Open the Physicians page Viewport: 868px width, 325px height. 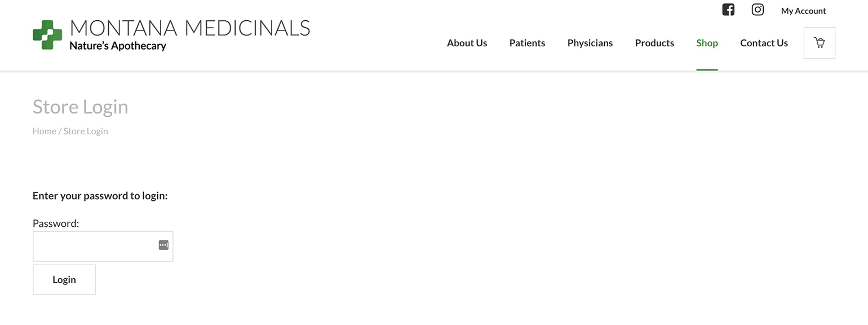point(590,43)
